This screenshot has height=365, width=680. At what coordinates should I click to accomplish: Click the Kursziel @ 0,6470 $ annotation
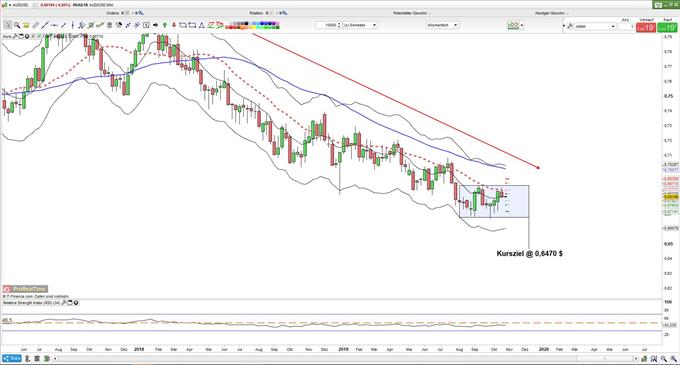click(x=530, y=253)
